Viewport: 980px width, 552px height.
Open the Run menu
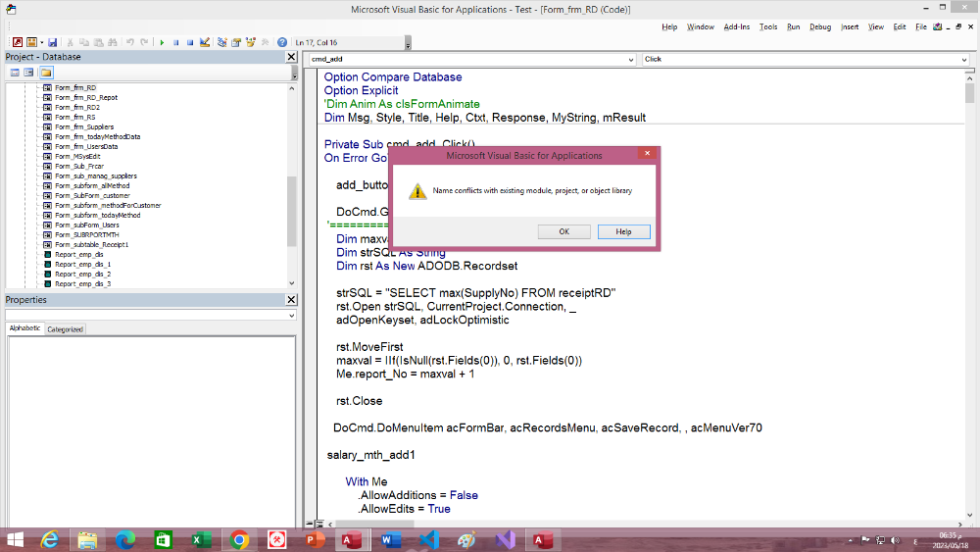coord(793,26)
